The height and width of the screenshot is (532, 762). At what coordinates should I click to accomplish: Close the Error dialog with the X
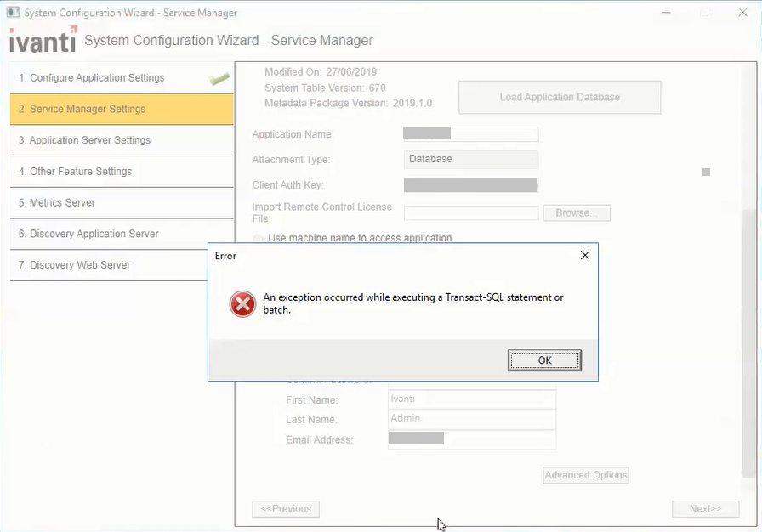(584, 255)
